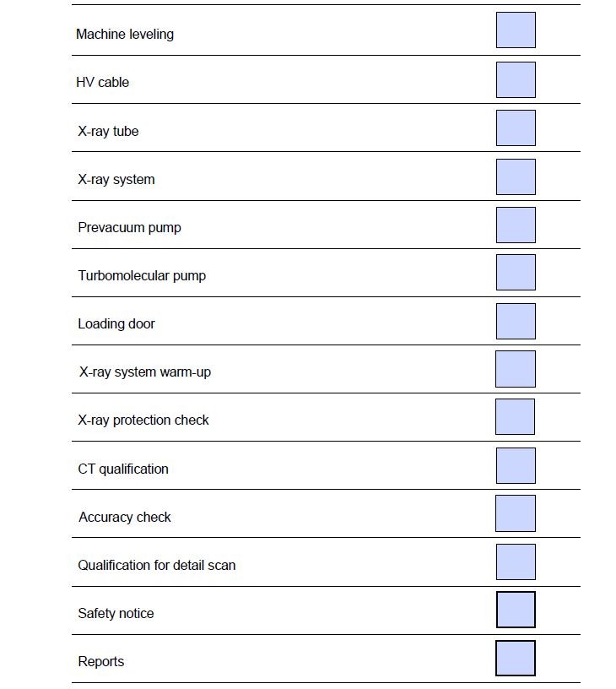Click the Reports row label
The width and height of the screenshot is (616, 689).
(x=101, y=662)
